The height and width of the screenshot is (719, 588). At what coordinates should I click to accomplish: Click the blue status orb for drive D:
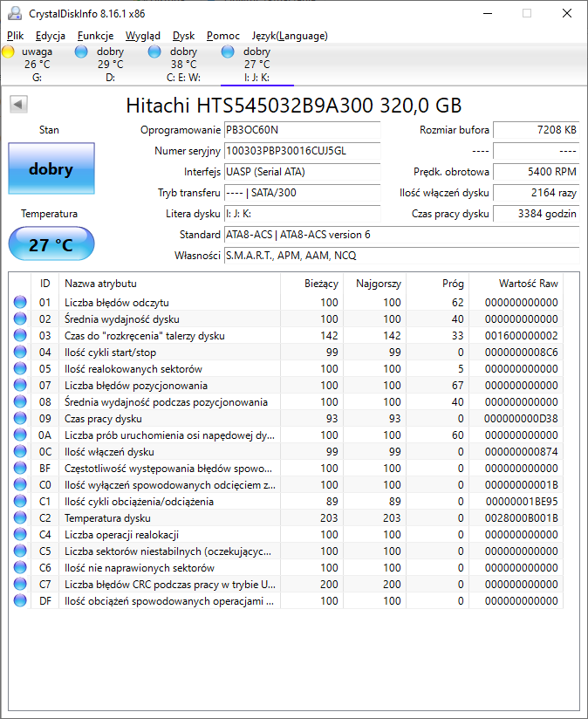click(x=81, y=51)
